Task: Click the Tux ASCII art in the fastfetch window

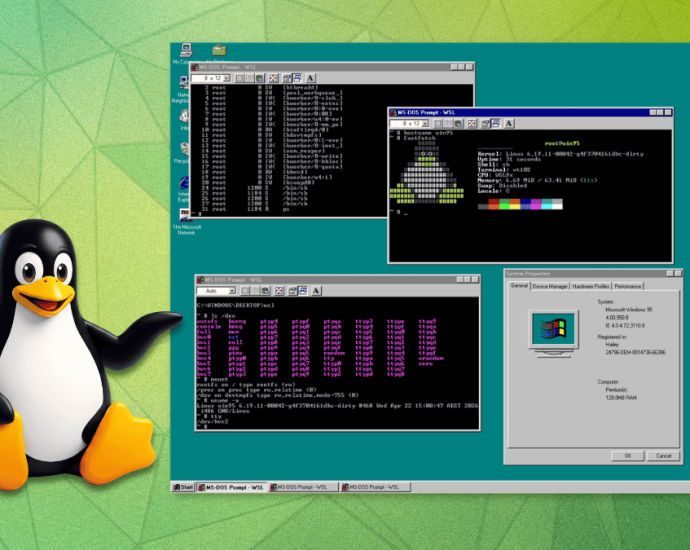Action: point(426,172)
